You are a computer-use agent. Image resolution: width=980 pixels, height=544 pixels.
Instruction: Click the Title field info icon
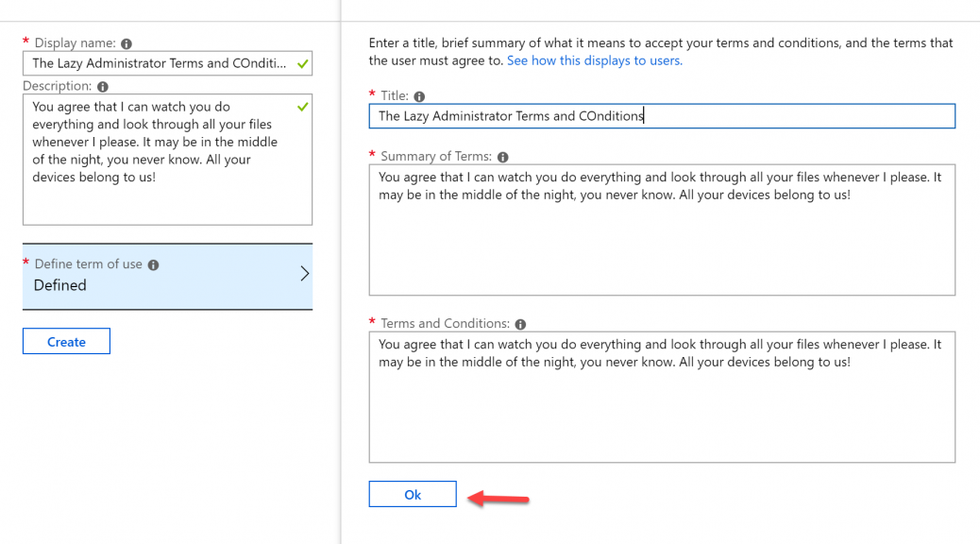click(x=419, y=96)
